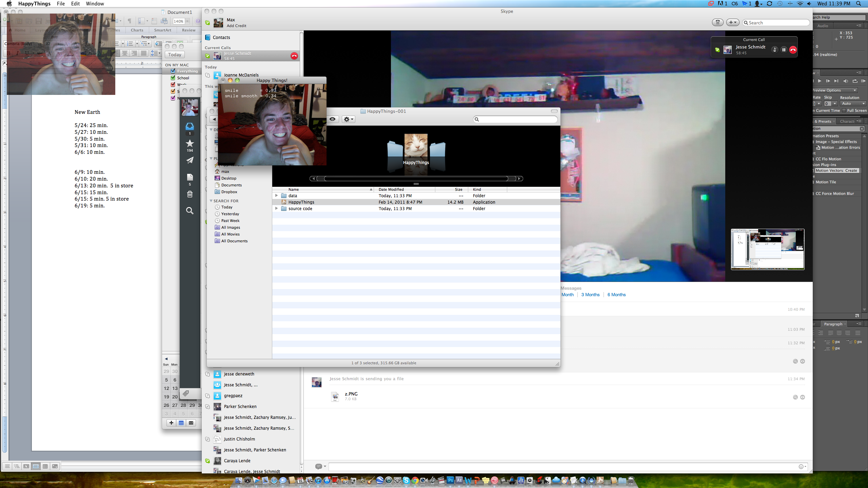Screen dimensions: 868x488
Task: Open the Skype dial pad button
Action: pyautogui.click(x=717, y=22)
